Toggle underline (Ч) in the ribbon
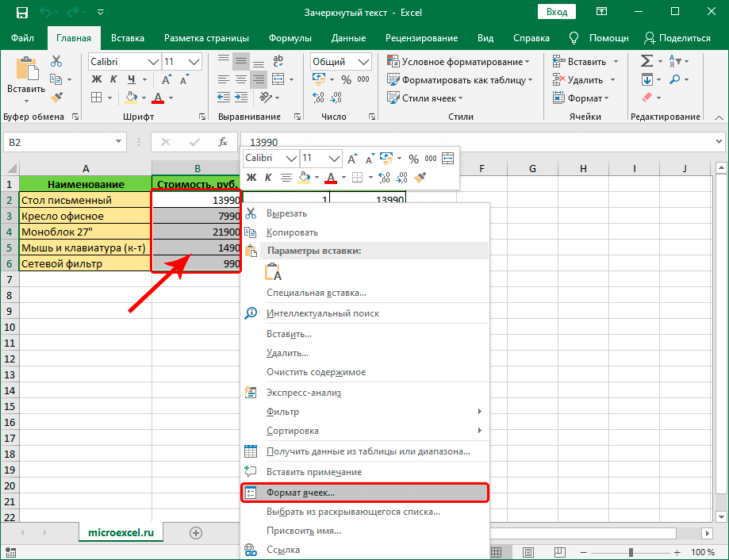This screenshot has height=560, width=729. point(132,79)
